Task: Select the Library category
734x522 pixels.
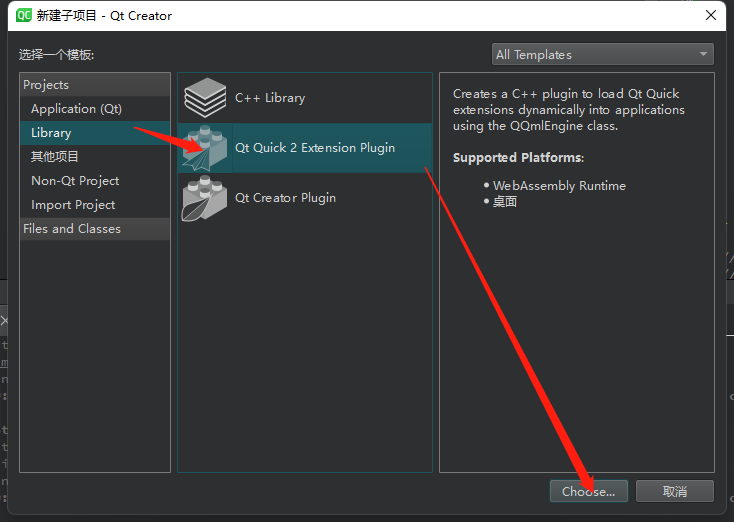Action: (95, 133)
